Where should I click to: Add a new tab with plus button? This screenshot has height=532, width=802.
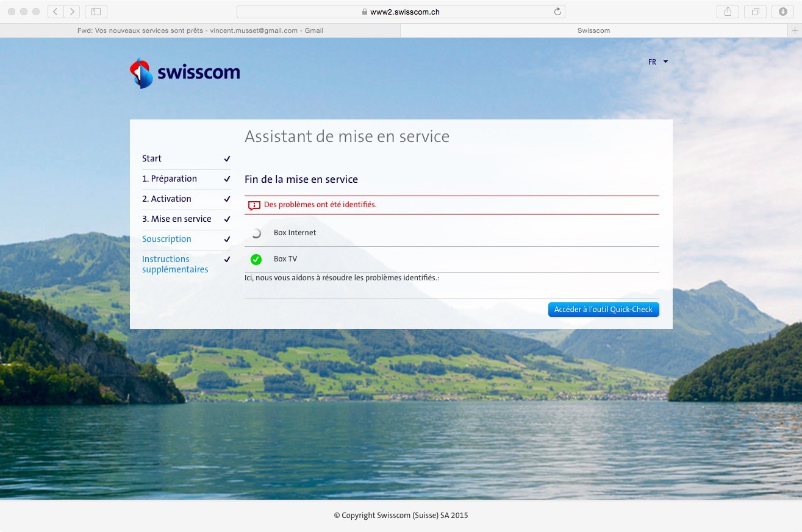[795, 30]
